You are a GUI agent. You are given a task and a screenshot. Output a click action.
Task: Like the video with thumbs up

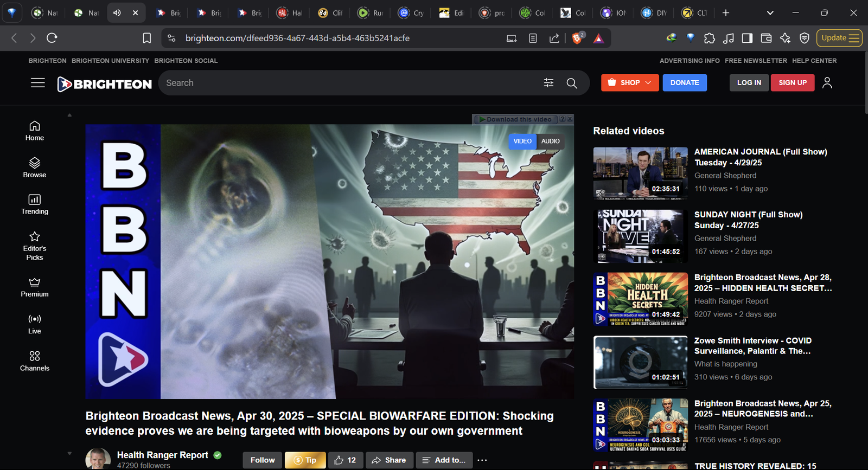point(345,460)
